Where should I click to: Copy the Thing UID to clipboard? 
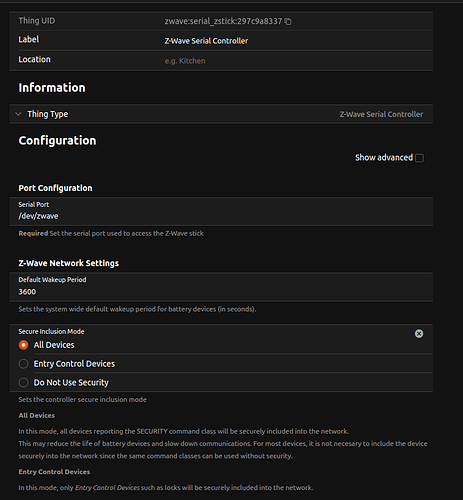[288, 22]
